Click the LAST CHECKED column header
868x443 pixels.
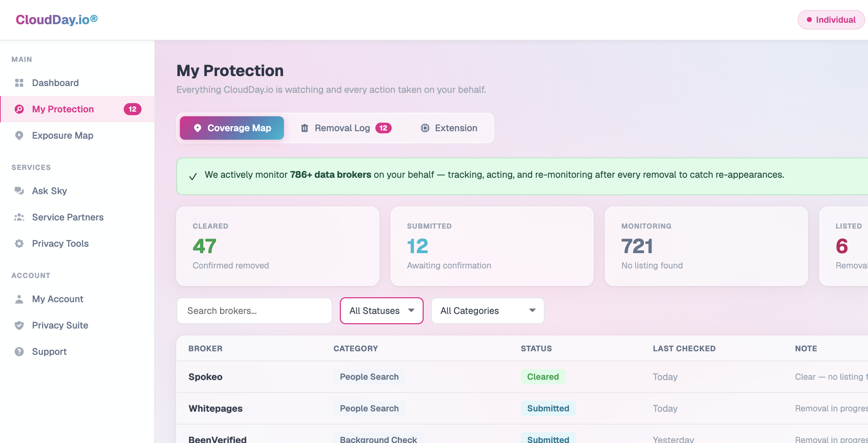[x=684, y=348]
